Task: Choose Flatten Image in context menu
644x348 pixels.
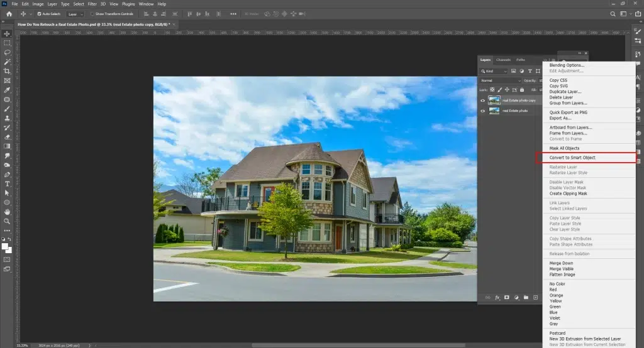Action: [x=562, y=275]
